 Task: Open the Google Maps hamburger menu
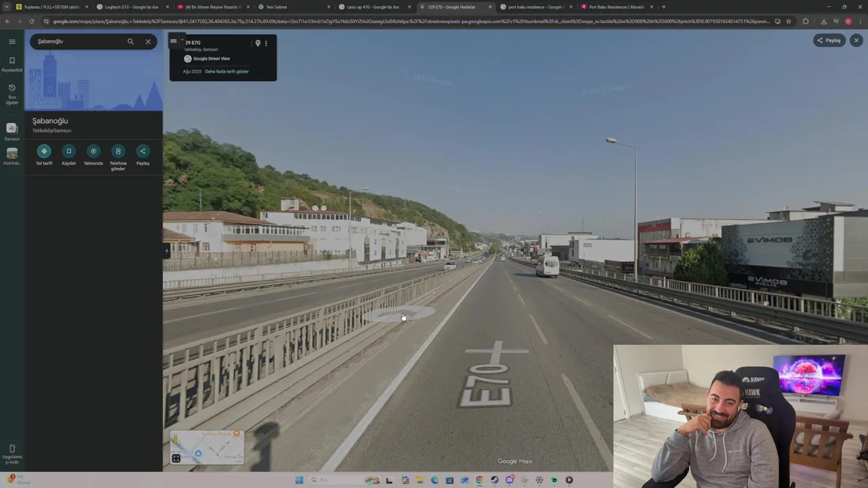click(x=12, y=41)
